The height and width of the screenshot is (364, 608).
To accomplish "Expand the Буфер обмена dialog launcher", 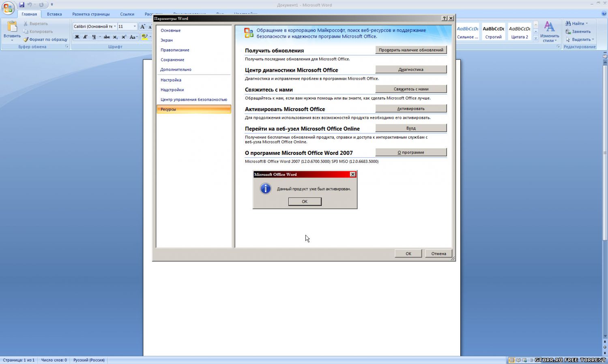I will tap(67, 47).
